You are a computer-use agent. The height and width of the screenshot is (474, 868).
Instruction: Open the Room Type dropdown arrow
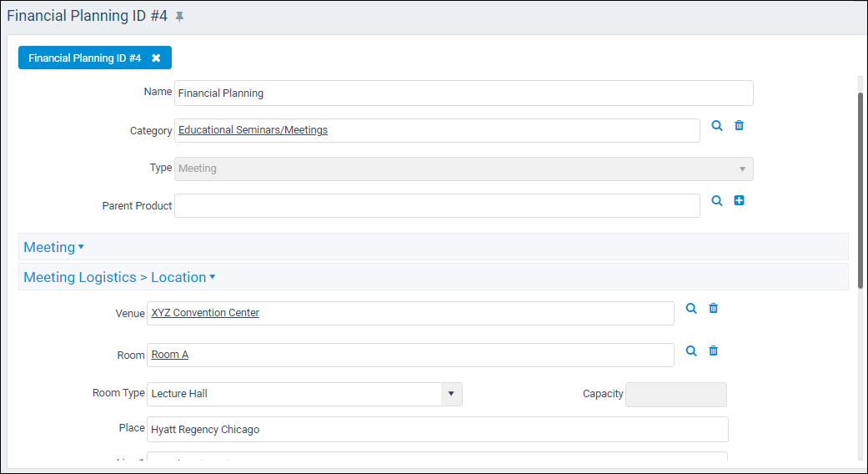[451, 394]
